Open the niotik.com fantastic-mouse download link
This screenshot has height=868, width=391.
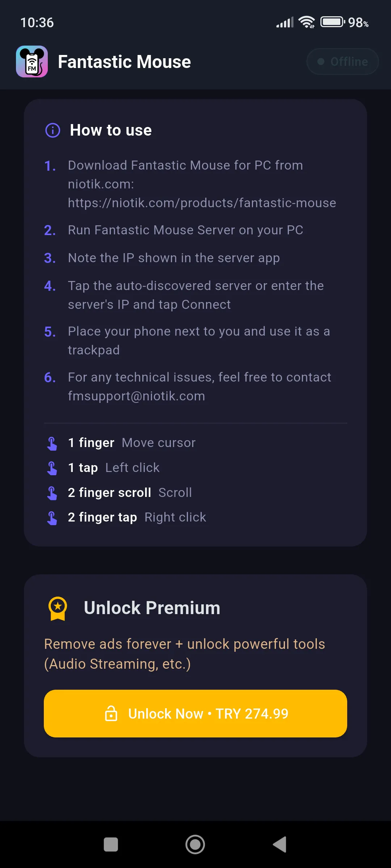point(202,203)
